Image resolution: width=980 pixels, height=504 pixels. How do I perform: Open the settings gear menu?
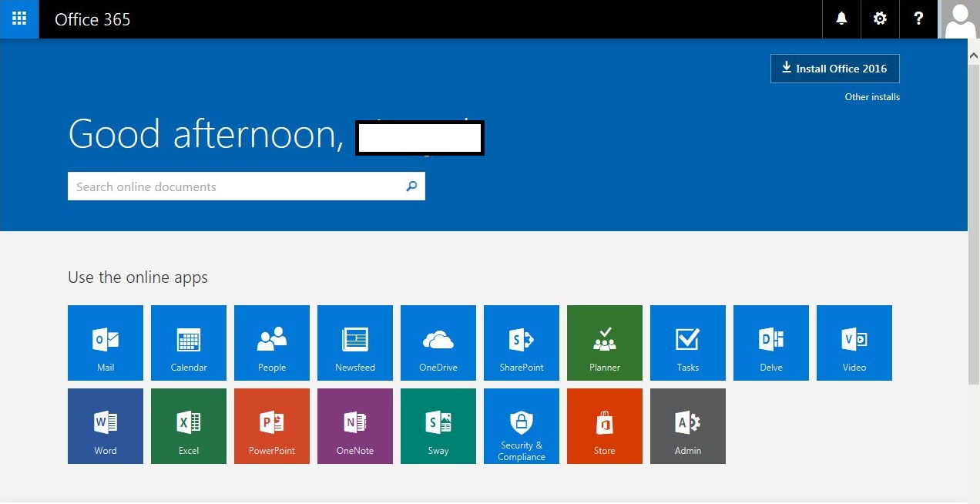(880, 19)
